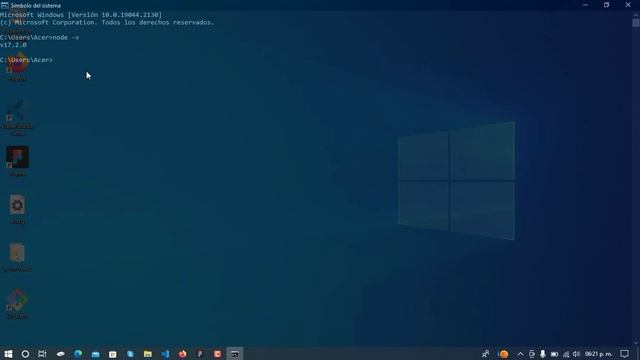Viewport: 640px width, 360px height.
Task: Click the scrollbar down arrow in Command Prompt
Action: pyautogui.click(x=636, y=344)
